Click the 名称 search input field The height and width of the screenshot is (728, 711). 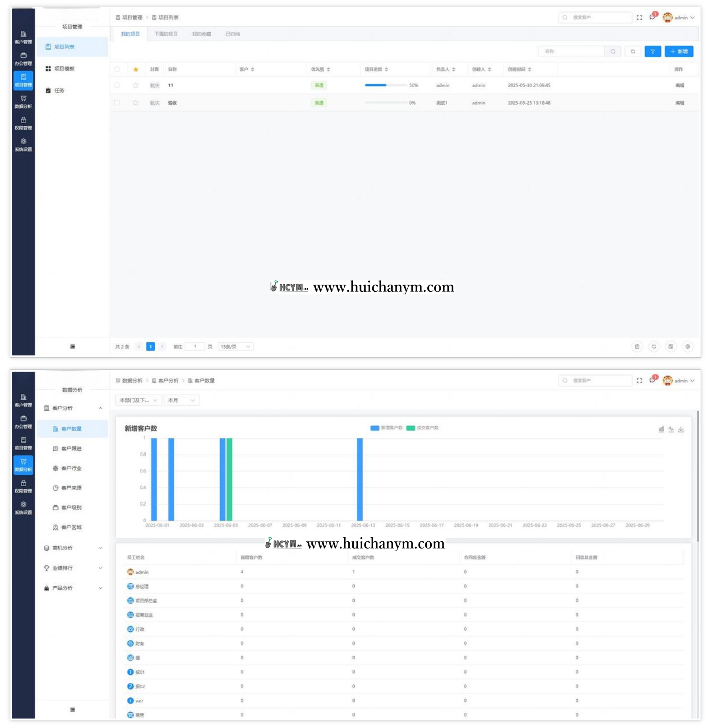pos(571,51)
